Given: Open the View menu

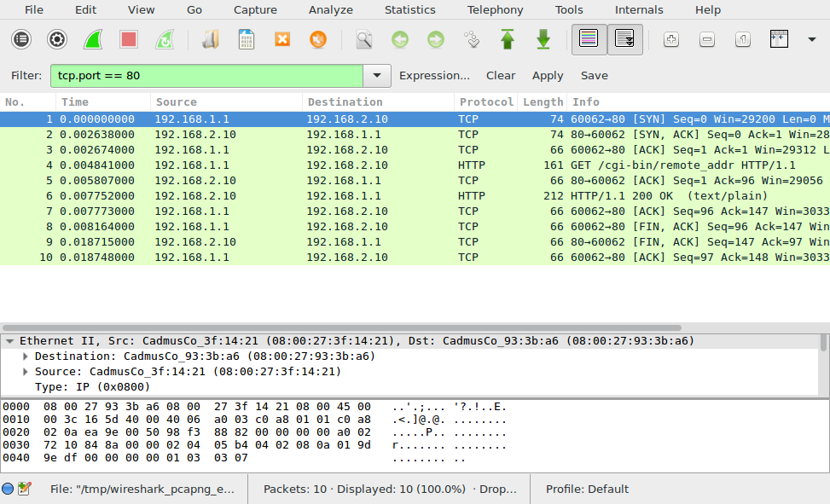Looking at the screenshot, I should [x=141, y=9].
